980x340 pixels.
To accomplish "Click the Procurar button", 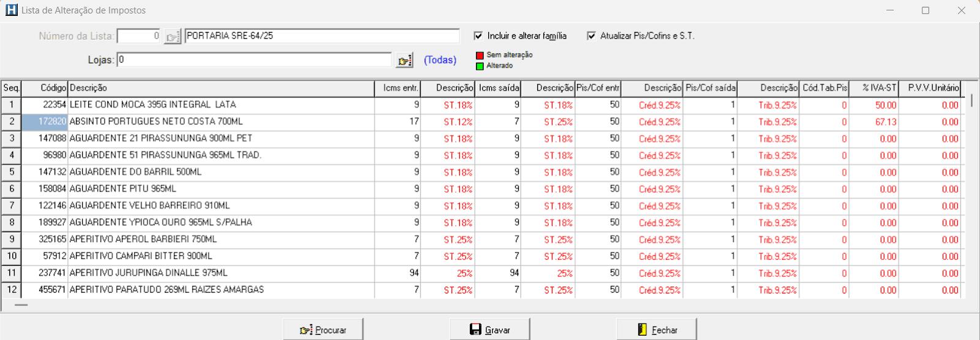I will tap(323, 330).
